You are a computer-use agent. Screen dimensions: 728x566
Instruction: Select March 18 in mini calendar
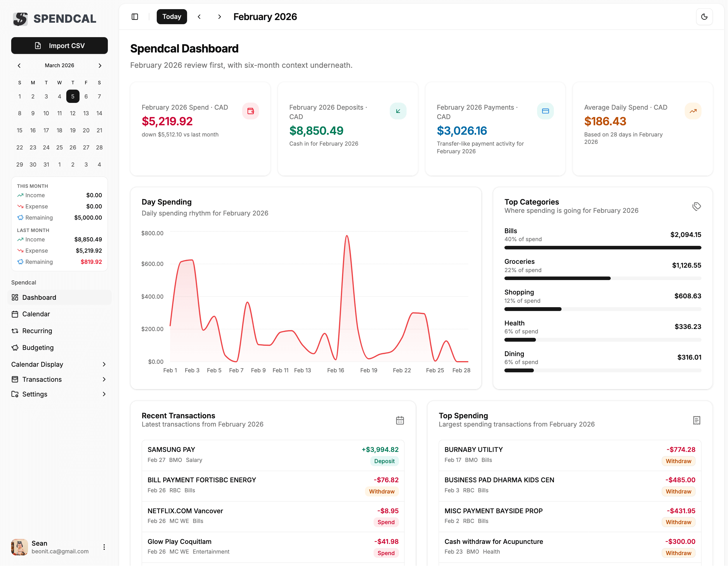pos(59,130)
